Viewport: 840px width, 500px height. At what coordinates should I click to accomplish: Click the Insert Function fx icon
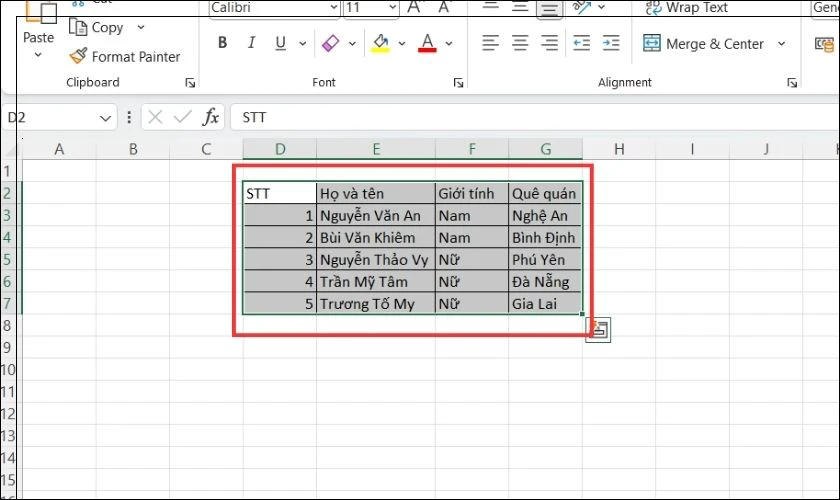click(x=211, y=117)
